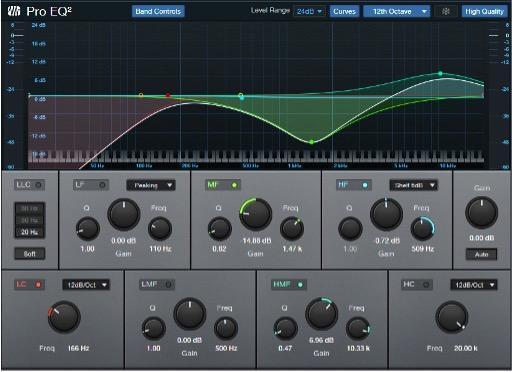
Task: Click the PreSonus logo icon beside Pro EQ²
Action: [x=14, y=12]
